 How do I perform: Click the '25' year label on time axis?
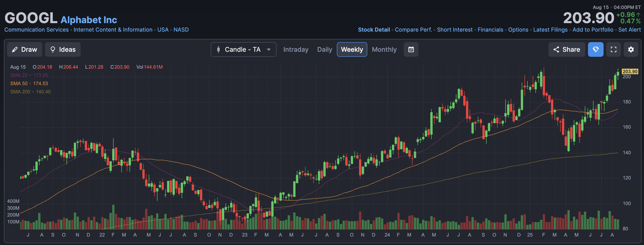pyautogui.click(x=530, y=235)
